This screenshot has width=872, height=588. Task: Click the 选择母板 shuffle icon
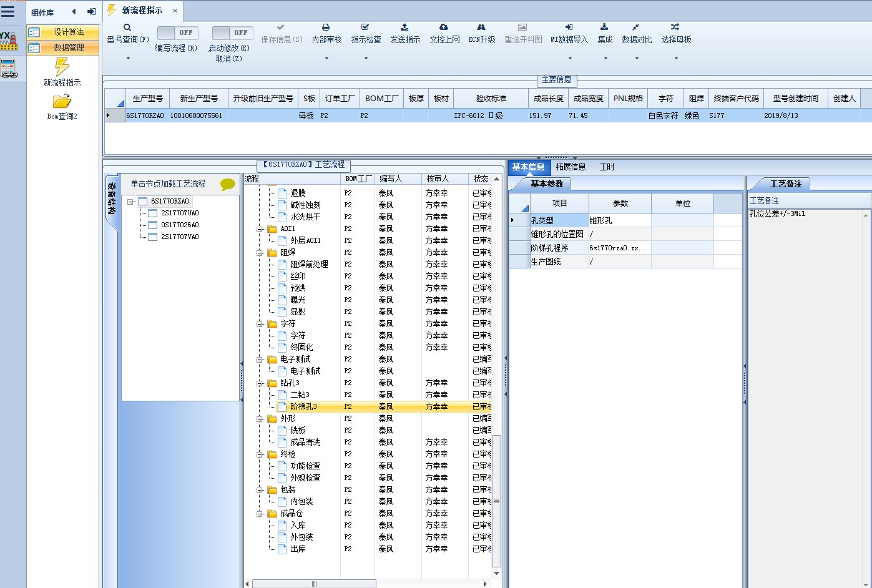[675, 27]
